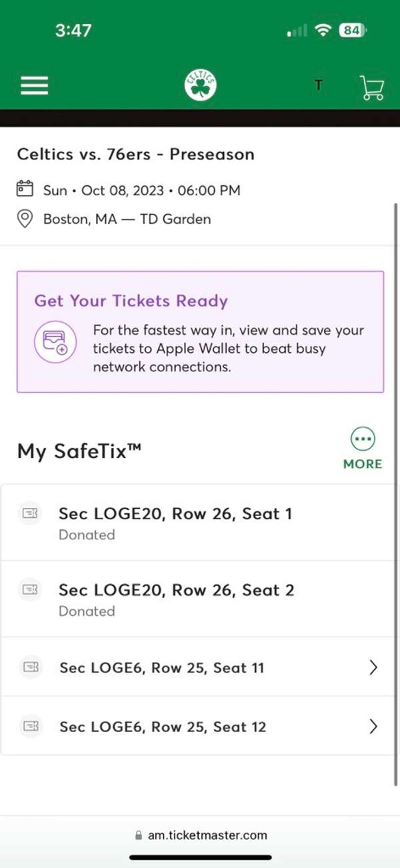Tap the location pin next to TD Garden

(x=25, y=219)
